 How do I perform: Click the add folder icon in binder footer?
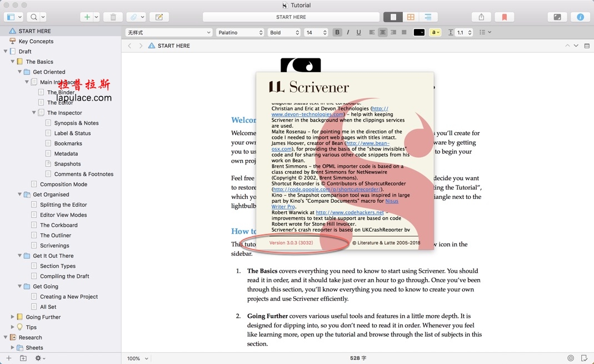23,358
